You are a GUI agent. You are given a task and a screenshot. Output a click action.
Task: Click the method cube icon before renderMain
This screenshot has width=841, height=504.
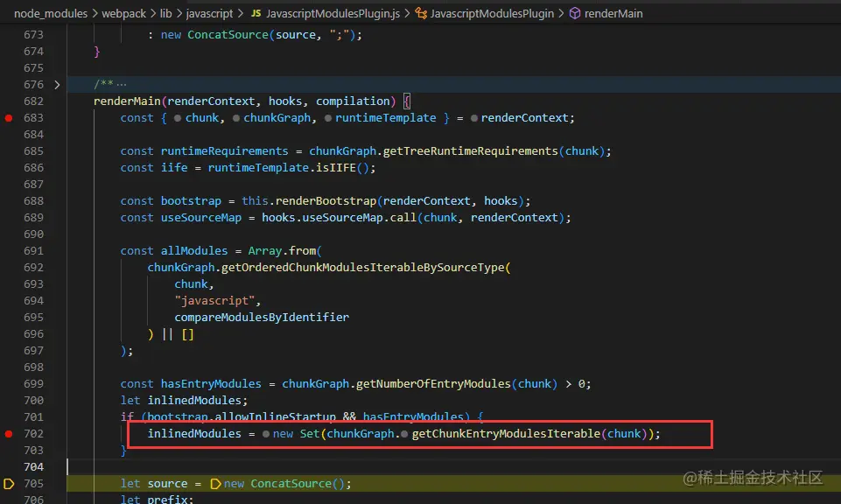[575, 13]
